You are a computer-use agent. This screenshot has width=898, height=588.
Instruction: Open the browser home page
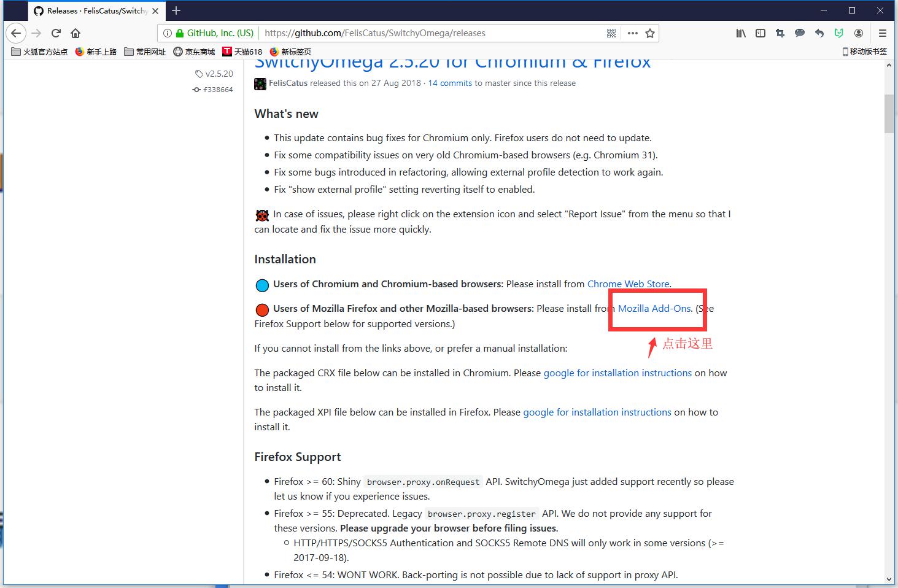75,33
